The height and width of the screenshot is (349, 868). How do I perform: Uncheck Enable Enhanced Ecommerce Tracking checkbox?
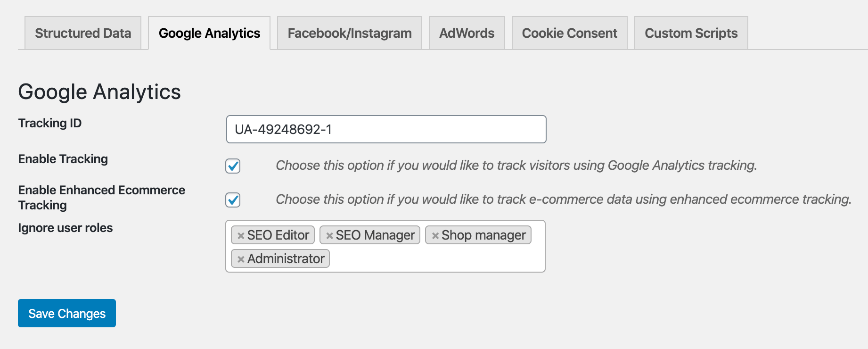pyautogui.click(x=233, y=200)
